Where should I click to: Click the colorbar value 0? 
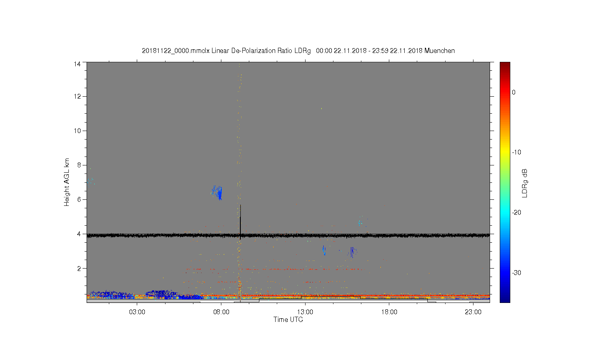[514, 92]
